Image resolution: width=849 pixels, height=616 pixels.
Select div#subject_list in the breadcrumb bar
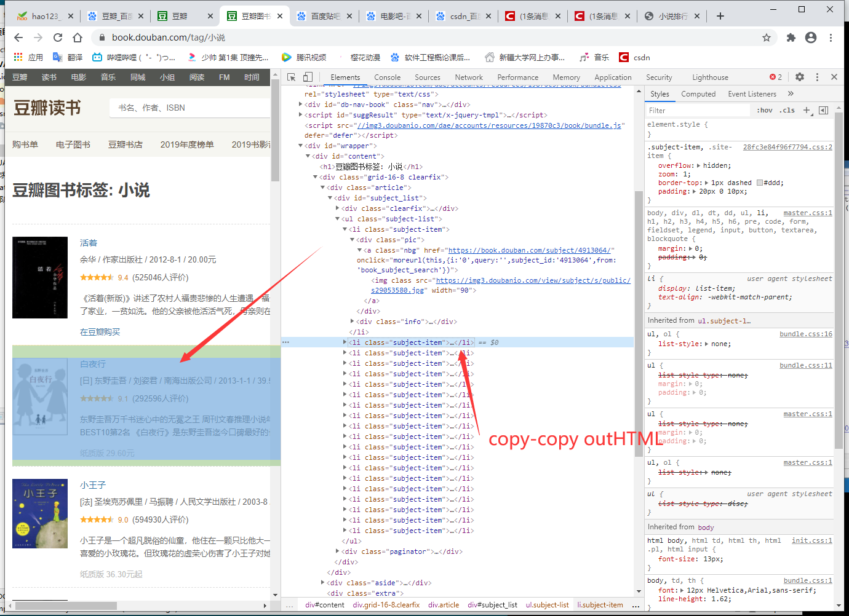click(x=492, y=605)
